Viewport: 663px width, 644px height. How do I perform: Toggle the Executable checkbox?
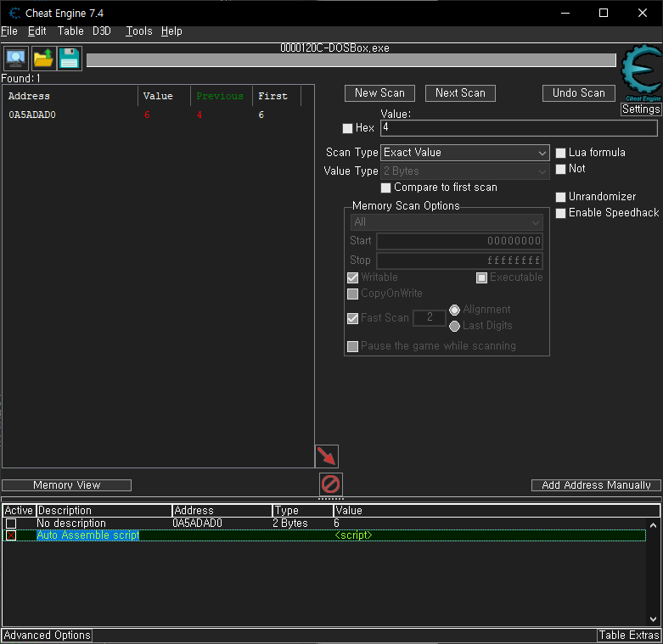coord(481,277)
